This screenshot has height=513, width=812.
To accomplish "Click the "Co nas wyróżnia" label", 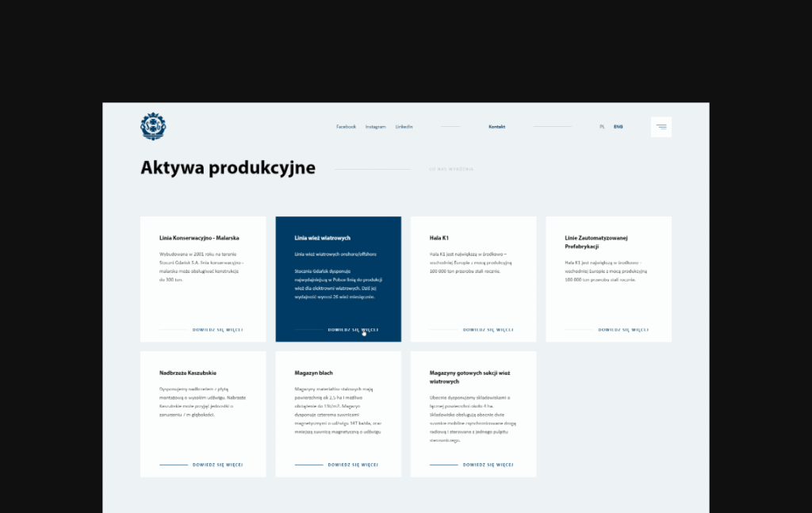I will coord(451,169).
